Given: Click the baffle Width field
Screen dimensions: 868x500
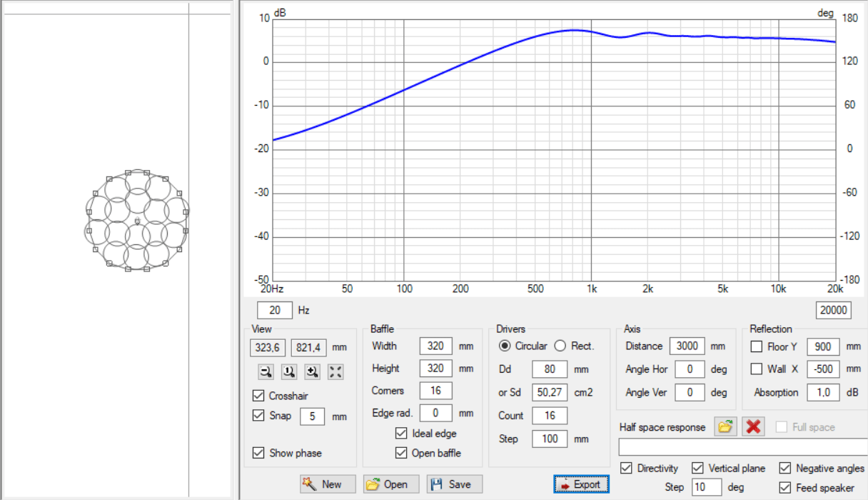Looking at the screenshot, I should [436, 346].
